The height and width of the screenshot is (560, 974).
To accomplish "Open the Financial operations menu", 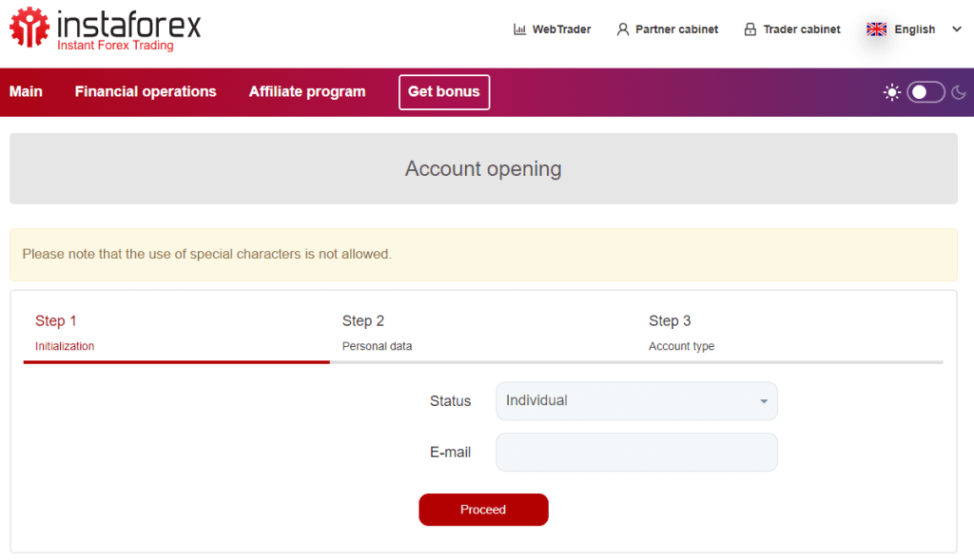I will [146, 92].
